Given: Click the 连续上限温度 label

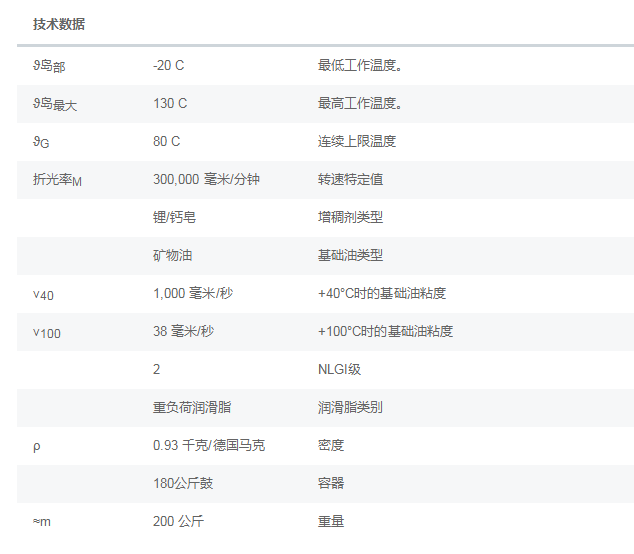Looking at the screenshot, I should pos(357,141).
